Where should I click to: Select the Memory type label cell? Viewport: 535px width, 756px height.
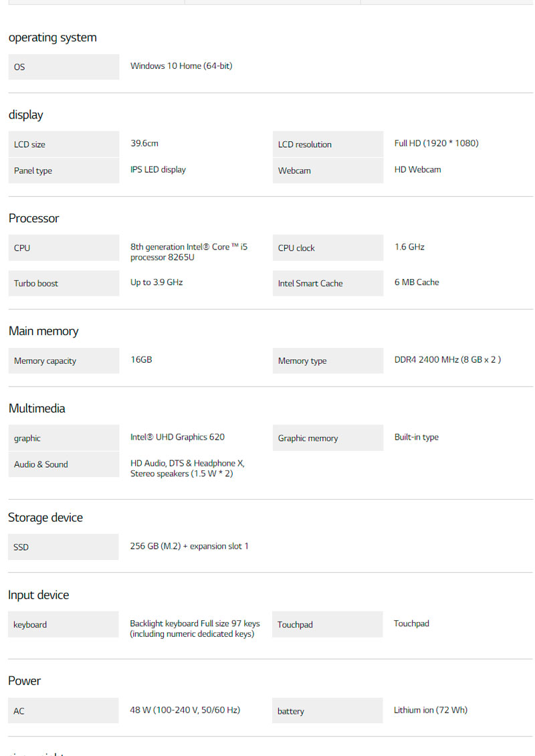[x=328, y=361]
